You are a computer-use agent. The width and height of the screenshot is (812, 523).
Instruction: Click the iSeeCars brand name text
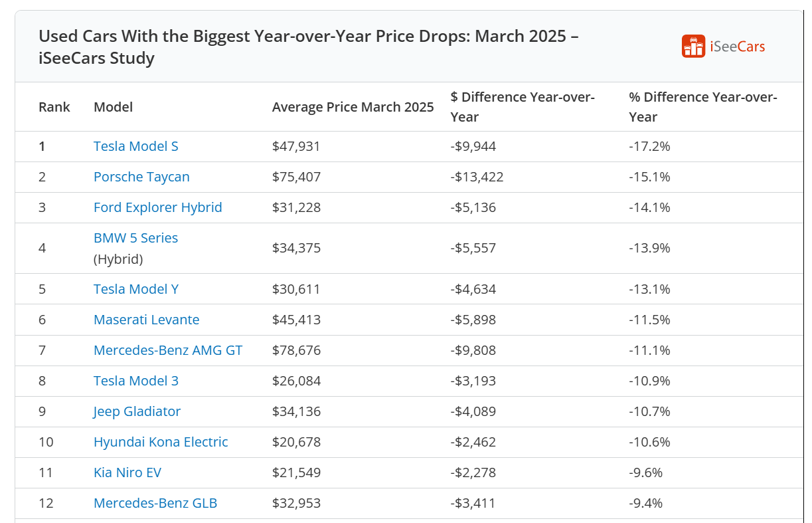(737, 47)
